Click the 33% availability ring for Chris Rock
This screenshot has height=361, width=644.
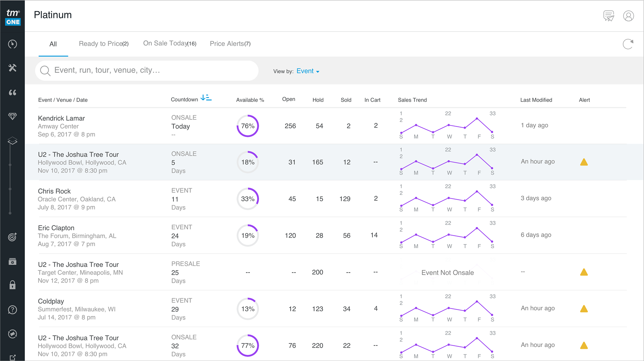[x=248, y=199]
